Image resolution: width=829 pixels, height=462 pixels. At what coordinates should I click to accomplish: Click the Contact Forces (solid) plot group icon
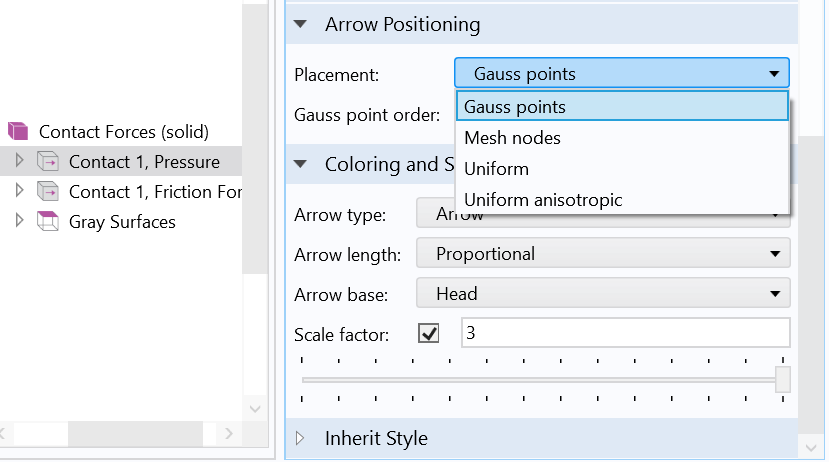18,131
